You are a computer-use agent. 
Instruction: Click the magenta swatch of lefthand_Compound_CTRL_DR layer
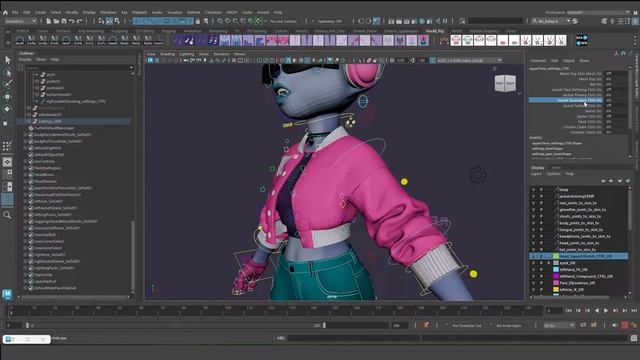coord(556,276)
